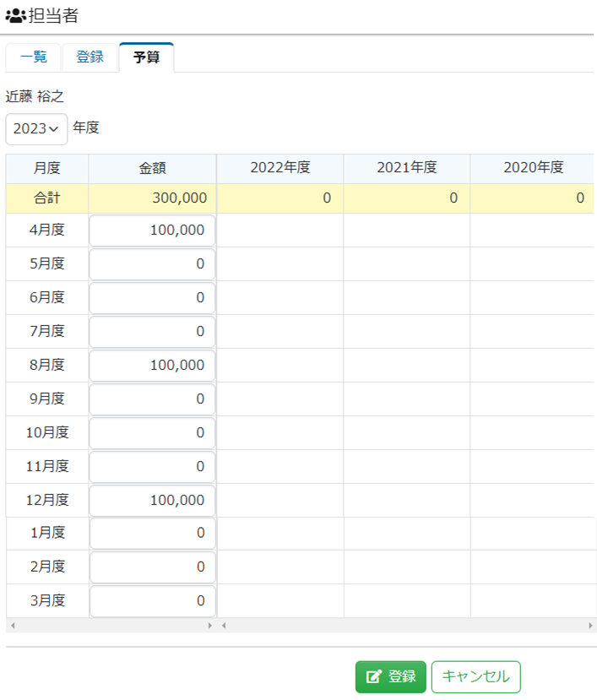The height and width of the screenshot is (700, 597).
Task: Click the 12月度 row label
Action: click(47, 501)
